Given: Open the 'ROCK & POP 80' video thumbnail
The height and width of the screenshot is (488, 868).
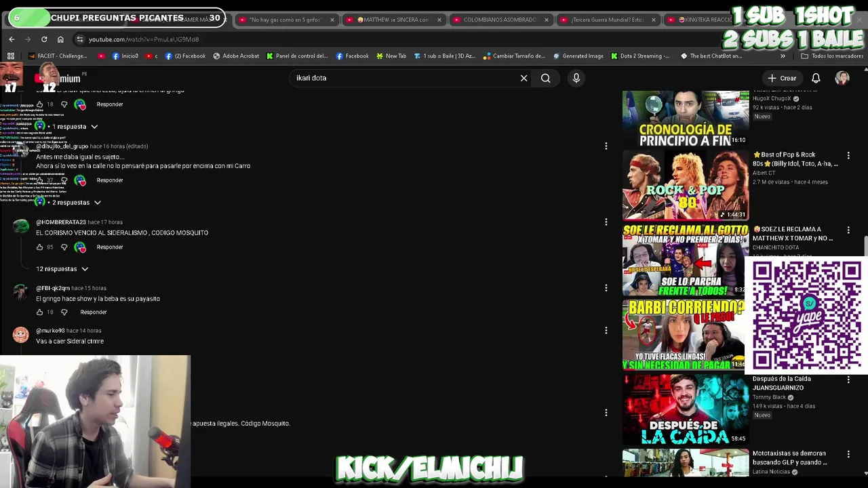Looking at the screenshot, I should click(686, 185).
